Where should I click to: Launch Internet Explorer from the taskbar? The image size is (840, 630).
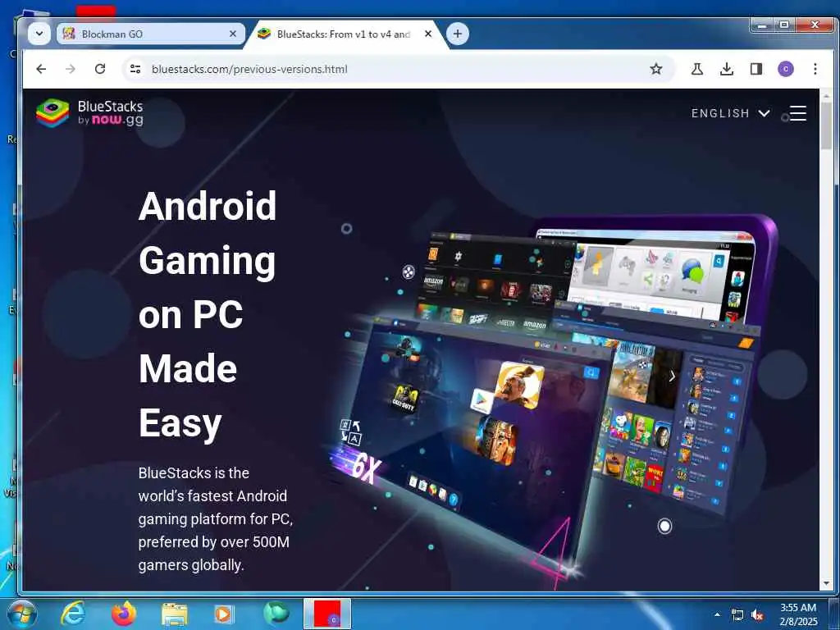pos(73,614)
